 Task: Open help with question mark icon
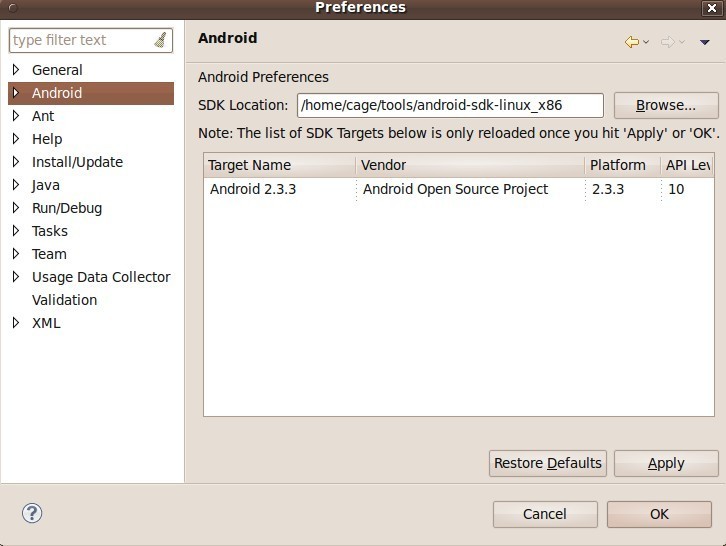(32, 513)
